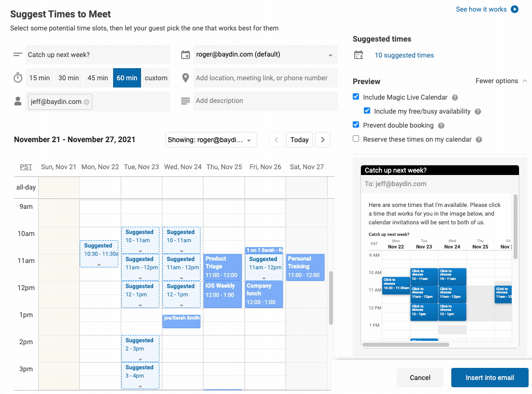Select the 30 min duration
The width and height of the screenshot is (532, 394).
(x=69, y=78)
